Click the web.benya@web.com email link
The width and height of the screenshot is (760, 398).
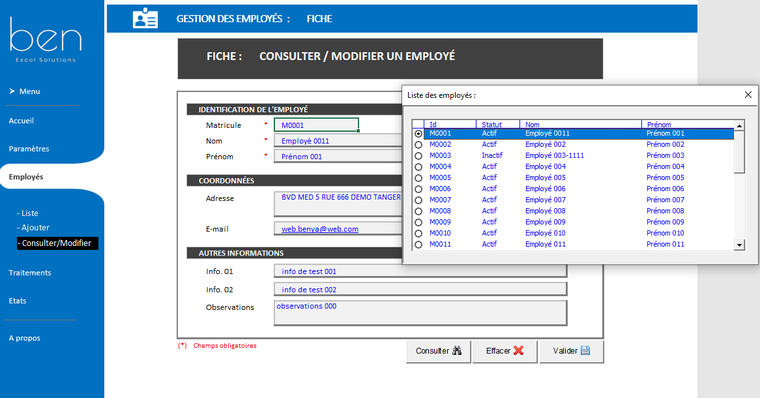[x=320, y=229]
